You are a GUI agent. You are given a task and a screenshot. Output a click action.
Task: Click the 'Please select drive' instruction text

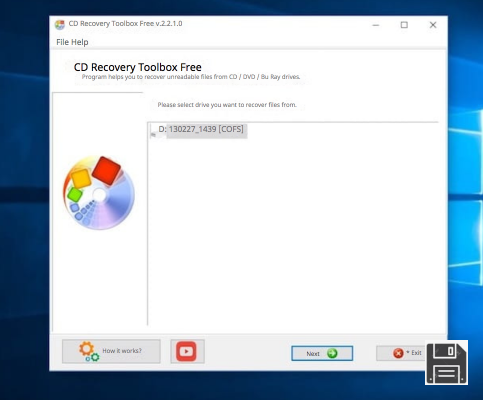pos(227,105)
